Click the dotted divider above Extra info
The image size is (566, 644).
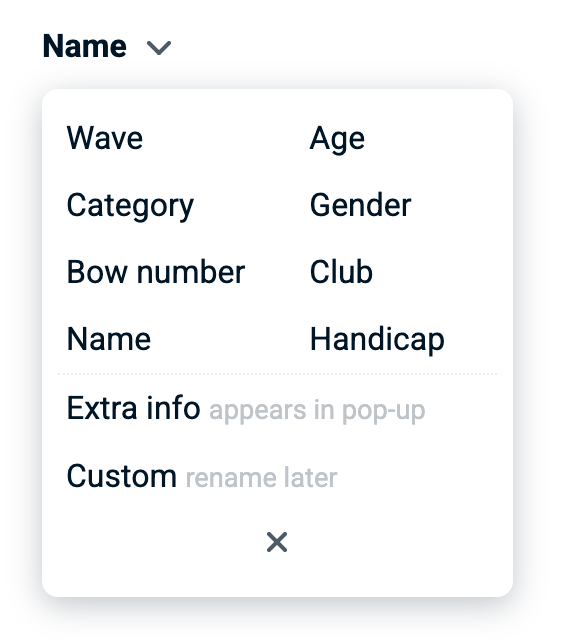(277, 374)
